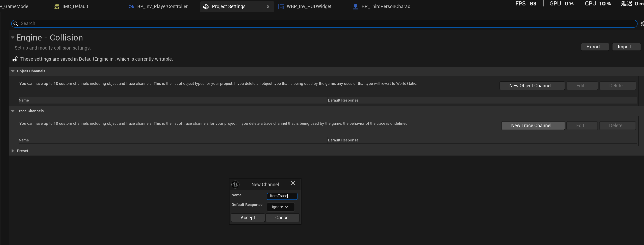Click New Object Channel button
The height and width of the screenshot is (245, 644).
click(x=532, y=86)
